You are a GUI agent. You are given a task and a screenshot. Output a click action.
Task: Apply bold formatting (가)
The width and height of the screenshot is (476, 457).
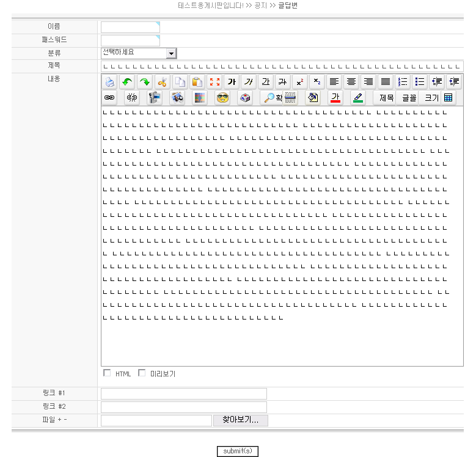click(232, 82)
